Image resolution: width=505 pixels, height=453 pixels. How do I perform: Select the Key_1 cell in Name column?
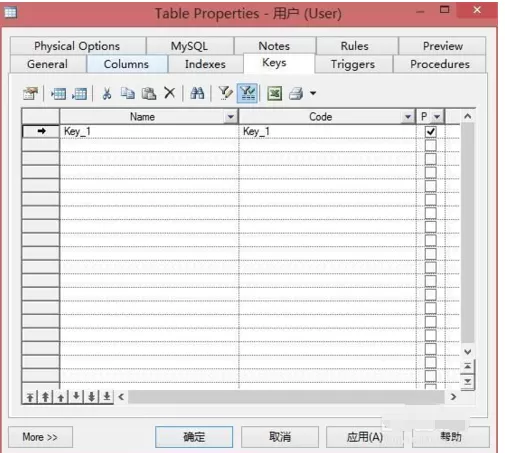(x=149, y=131)
